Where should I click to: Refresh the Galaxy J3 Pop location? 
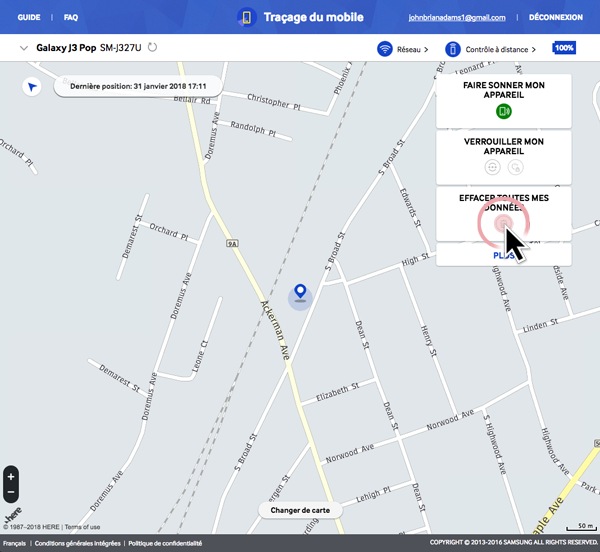pos(152,47)
